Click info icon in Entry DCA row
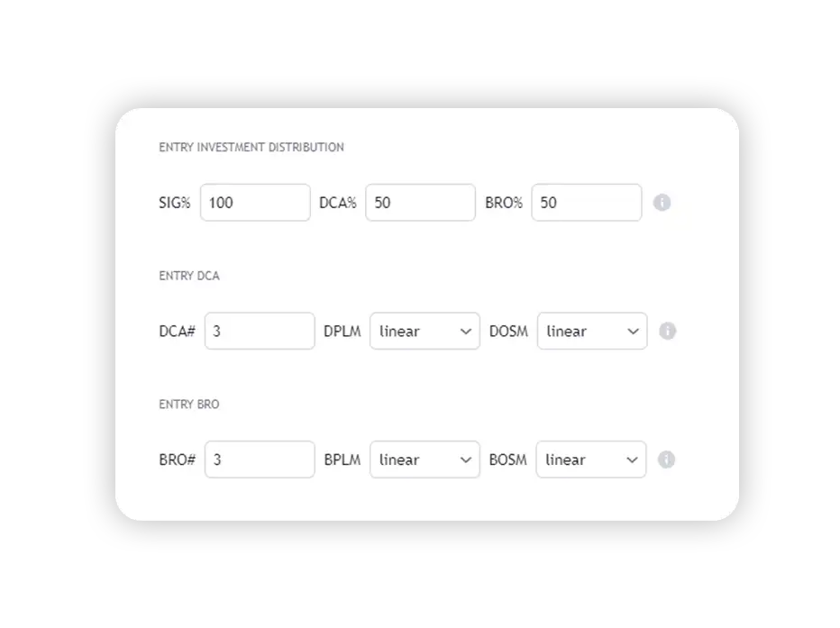Viewport: 840px width, 628px height. [x=667, y=332]
